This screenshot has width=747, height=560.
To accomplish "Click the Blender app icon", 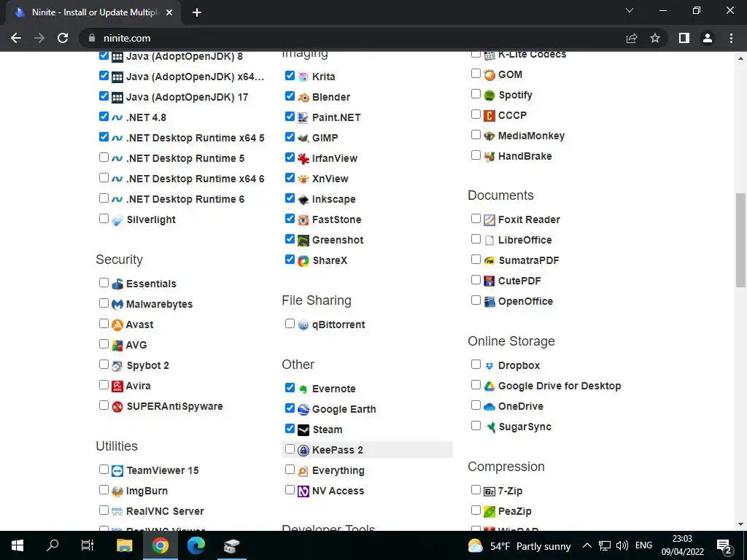I will [x=303, y=97].
